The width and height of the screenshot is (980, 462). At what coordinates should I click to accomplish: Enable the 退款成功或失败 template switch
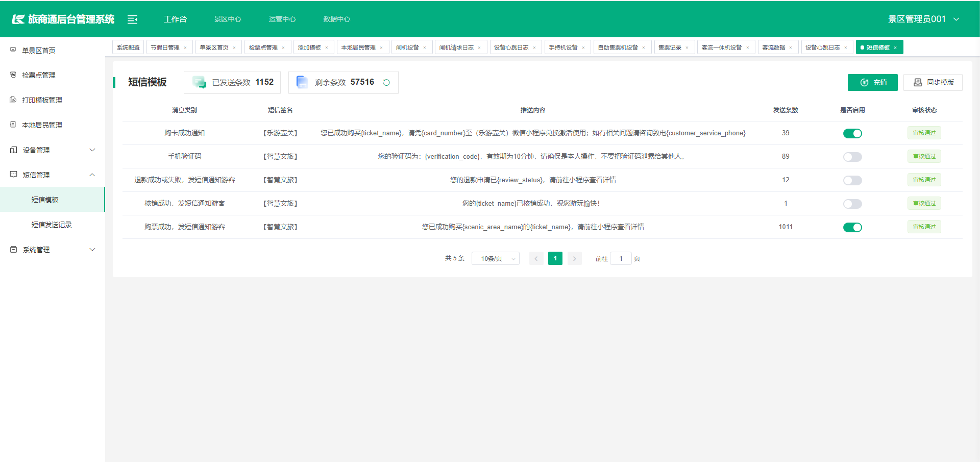tap(852, 180)
